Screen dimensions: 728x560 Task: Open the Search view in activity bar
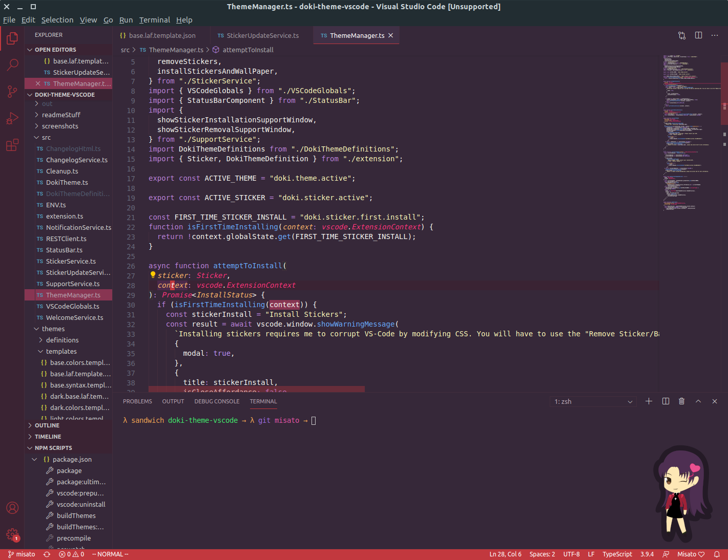pos(12,65)
